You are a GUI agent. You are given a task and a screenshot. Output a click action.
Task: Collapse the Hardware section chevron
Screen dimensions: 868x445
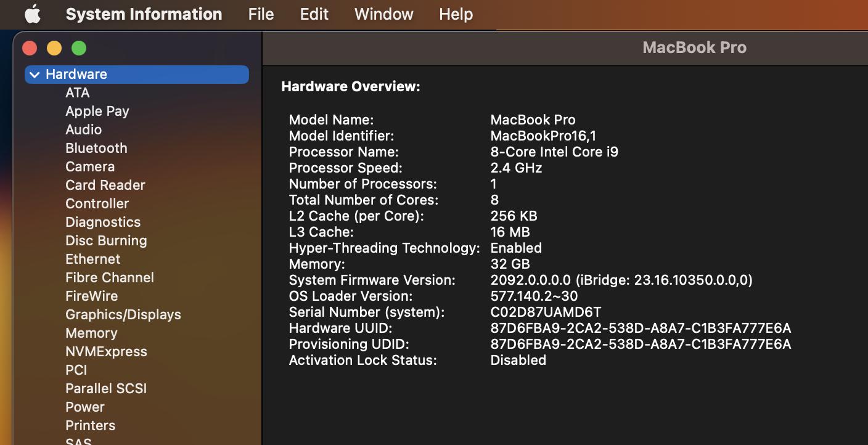[x=35, y=75]
